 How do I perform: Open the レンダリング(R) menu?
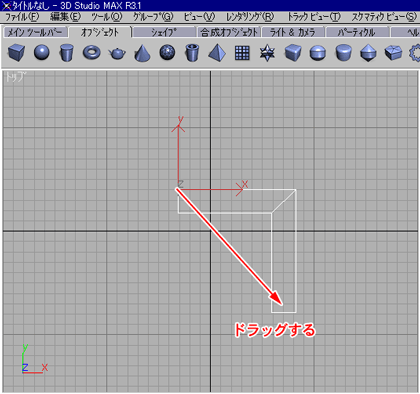(250, 16)
